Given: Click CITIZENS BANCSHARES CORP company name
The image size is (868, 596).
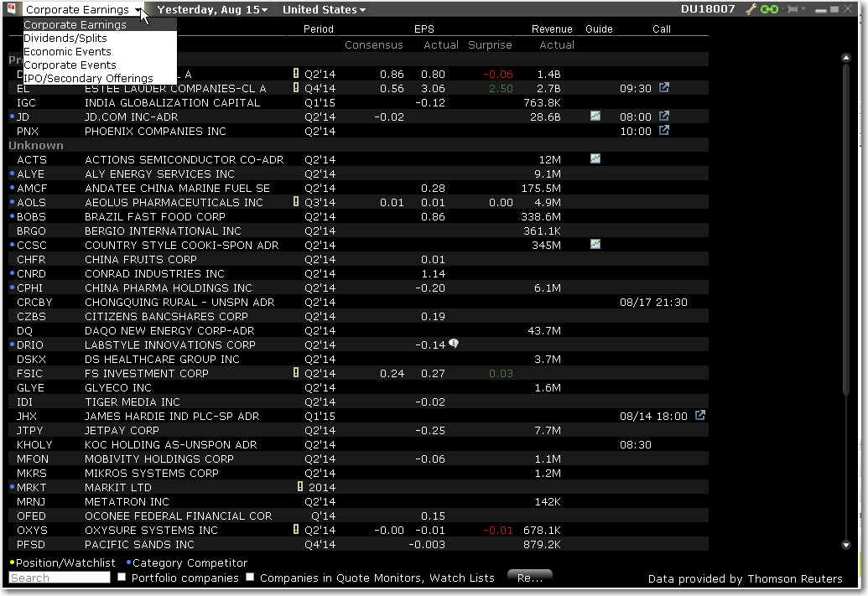Looking at the screenshot, I should 166,317.
